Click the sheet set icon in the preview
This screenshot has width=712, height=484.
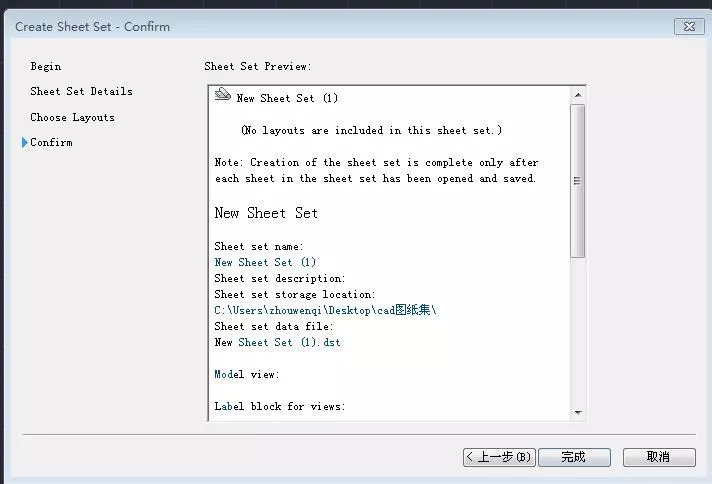coord(223,96)
